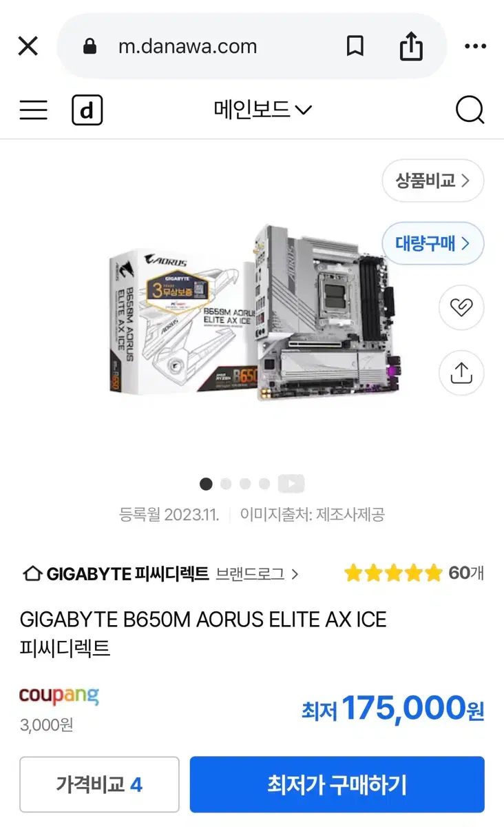Open the three-dot browser menu

[x=475, y=46]
